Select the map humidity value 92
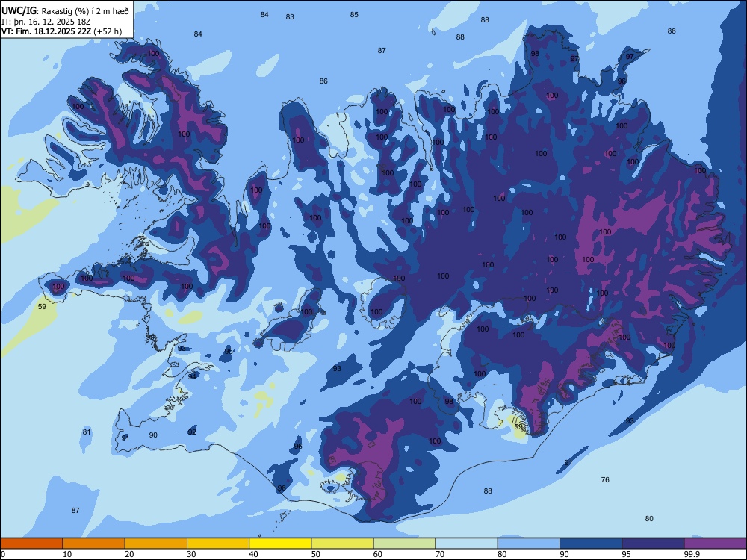The height and width of the screenshot is (560, 747). click(x=192, y=432)
